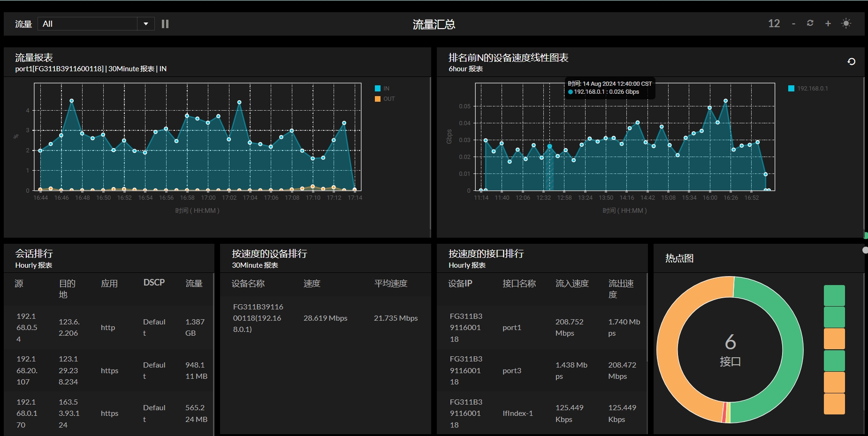The width and height of the screenshot is (868, 436).
Task: Select source IP 192.168.0.170
Action: point(27,413)
